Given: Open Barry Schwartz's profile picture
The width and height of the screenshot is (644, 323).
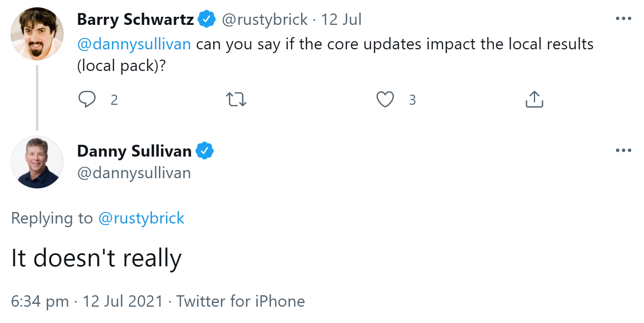Looking at the screenshot, I should (x=37, y=33).
